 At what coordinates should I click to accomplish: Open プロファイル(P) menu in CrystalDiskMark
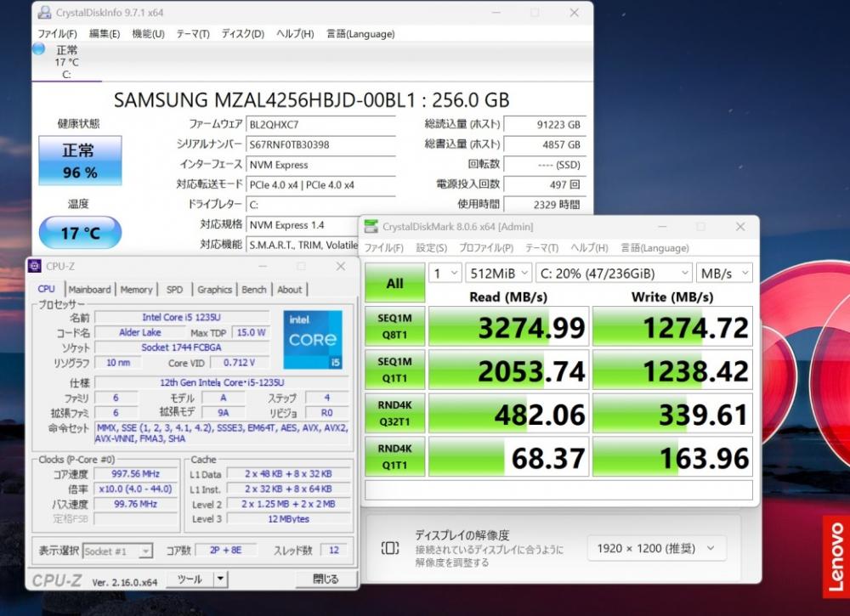[x=485, y=247]
